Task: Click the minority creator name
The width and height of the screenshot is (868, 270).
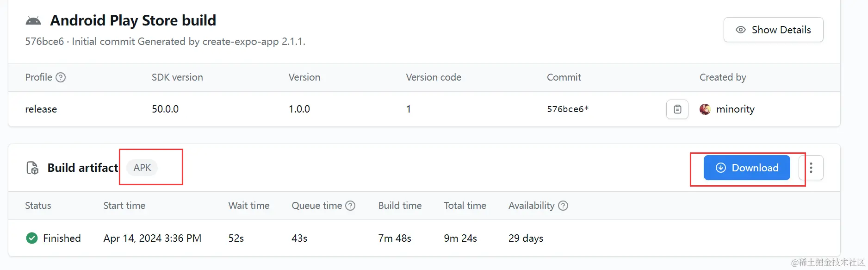Action: (735, 109)
